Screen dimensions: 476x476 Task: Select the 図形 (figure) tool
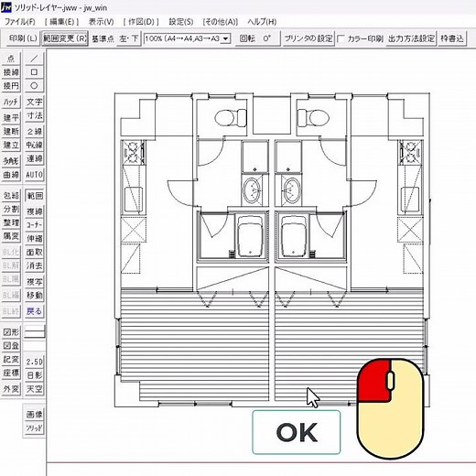[11, 331]
